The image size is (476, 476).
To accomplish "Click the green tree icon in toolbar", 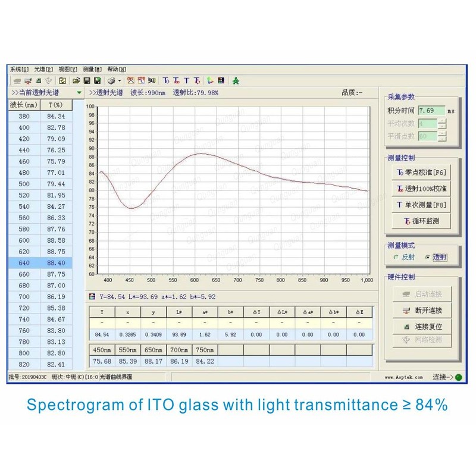I will [x=235, y=80].
